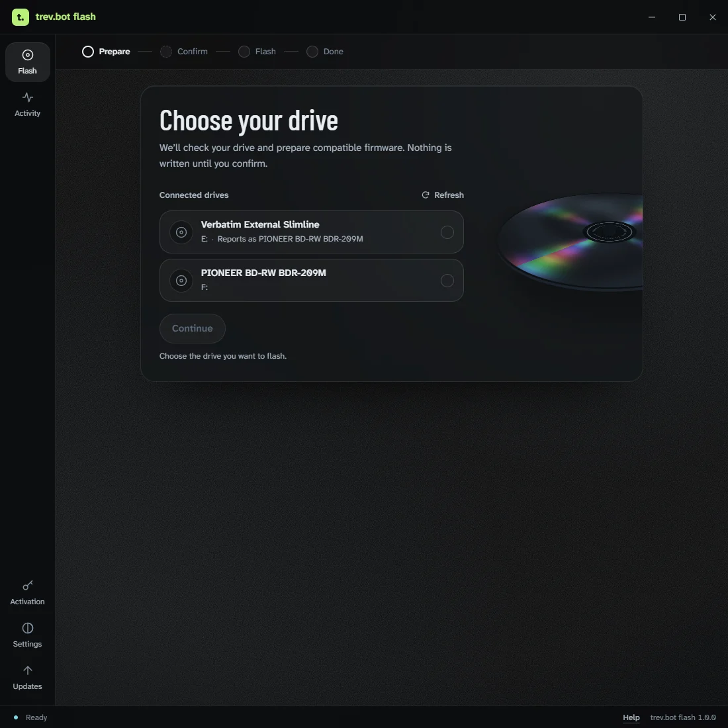Image resolution: width=728 pixels, height=728 pixels.
Task: Click 'Choose the drive you want to flash.' hint
Action: click(223, 356)
